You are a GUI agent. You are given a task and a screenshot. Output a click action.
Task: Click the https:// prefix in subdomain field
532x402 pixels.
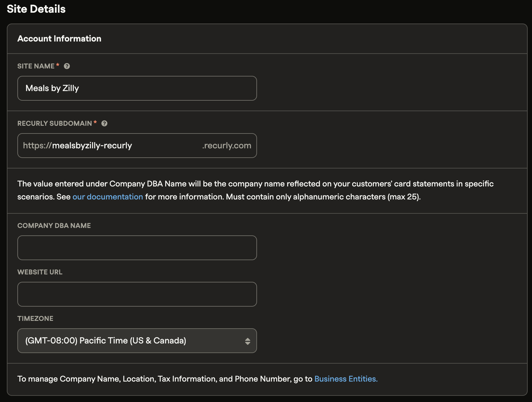(37, 146)
